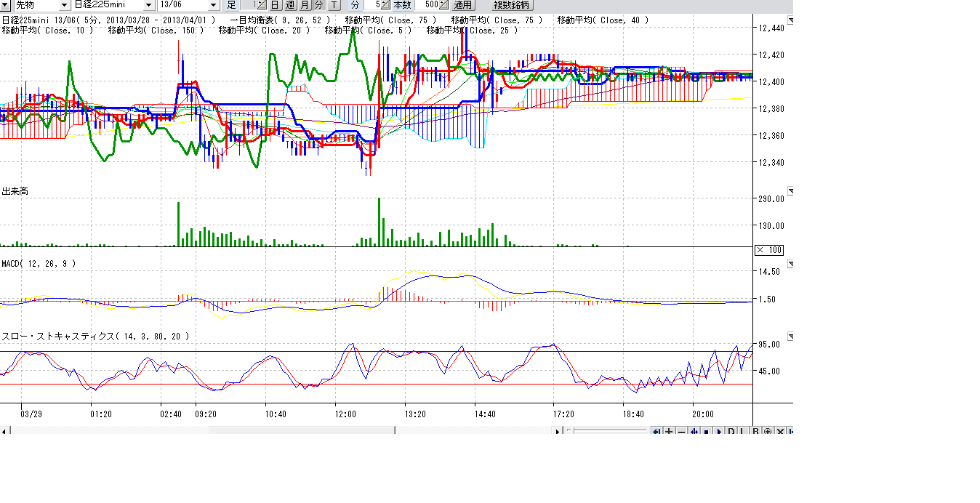Click the B icon in bottom toolbar
This screenshot has width=980, height=503.
tap(755, 432)
